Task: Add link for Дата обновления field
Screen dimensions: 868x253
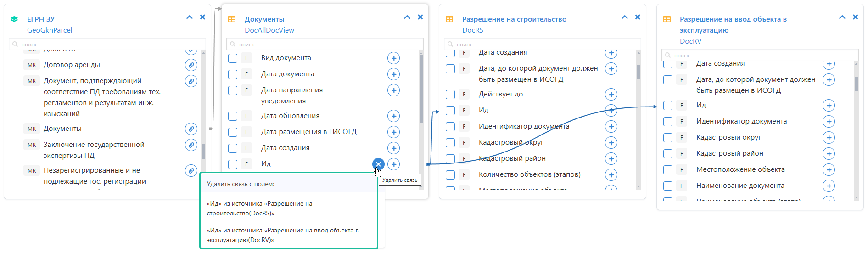Action: [x=393, y=116]
